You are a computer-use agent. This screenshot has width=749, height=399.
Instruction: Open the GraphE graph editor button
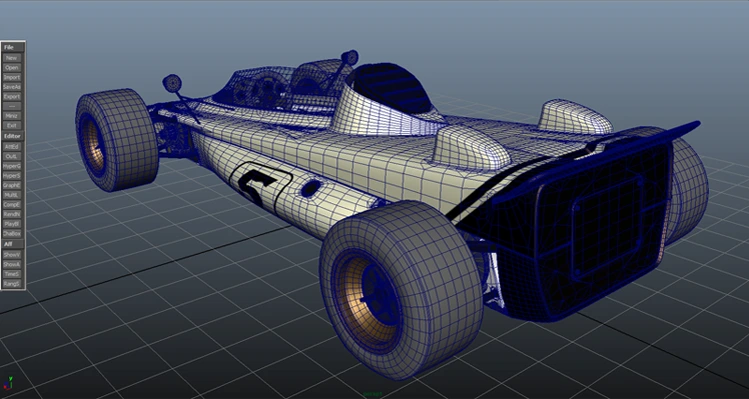click(x=11, y=185)
